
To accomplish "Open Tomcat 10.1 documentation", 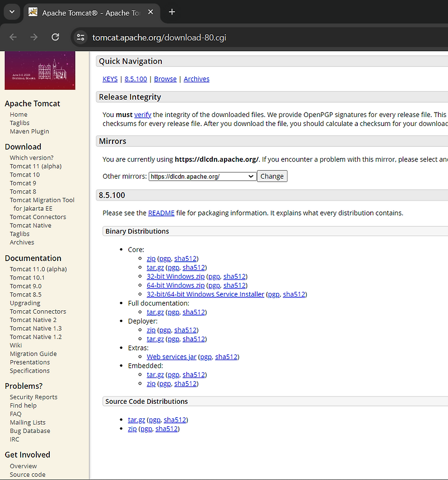I will pos(27,278).
